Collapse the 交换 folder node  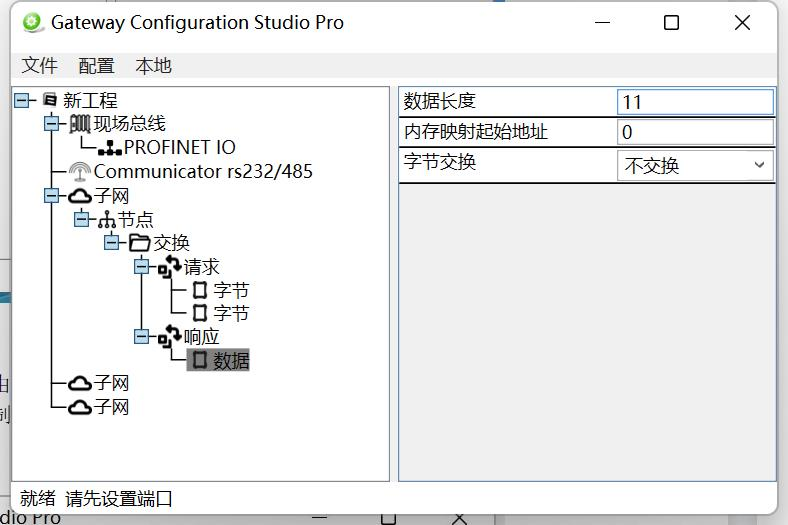pyautogui.click(x=112, y=243)
